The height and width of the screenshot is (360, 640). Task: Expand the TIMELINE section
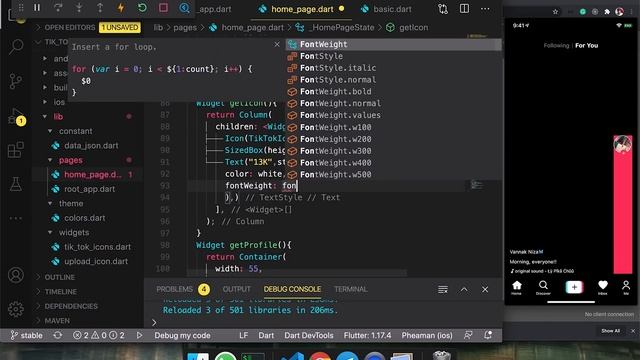60,292
